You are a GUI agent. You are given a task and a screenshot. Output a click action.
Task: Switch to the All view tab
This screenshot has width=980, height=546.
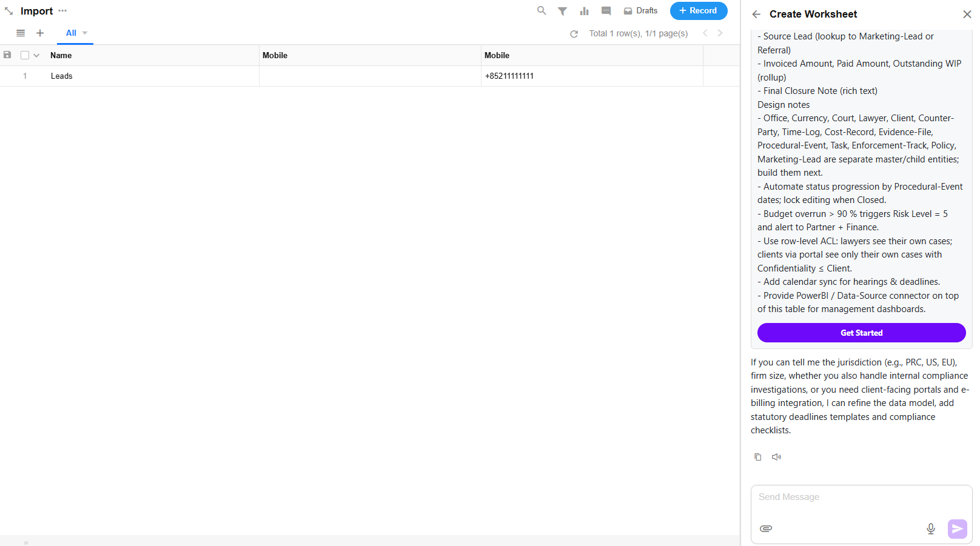pos(71,33)
